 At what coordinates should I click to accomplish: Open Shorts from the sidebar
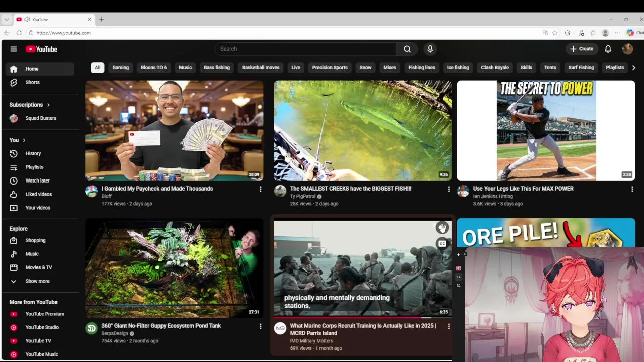click(40, 82)
